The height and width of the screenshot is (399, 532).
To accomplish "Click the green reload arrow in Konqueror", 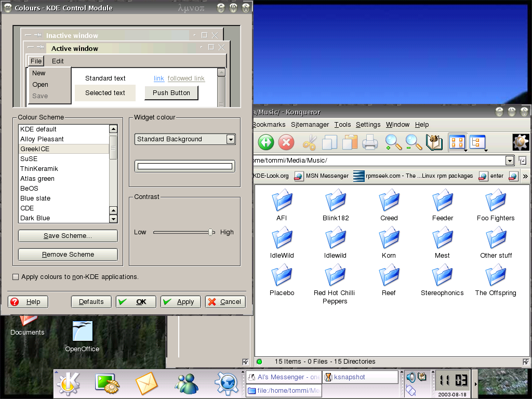I will pyautogui.click(x=265, y=142).
